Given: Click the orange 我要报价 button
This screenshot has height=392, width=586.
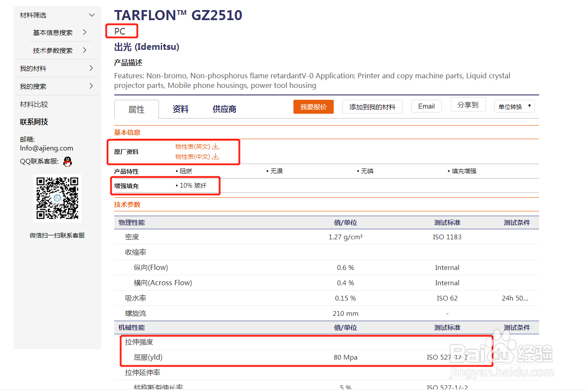Looking at the screenshot, I should click(x=313, y=107).
